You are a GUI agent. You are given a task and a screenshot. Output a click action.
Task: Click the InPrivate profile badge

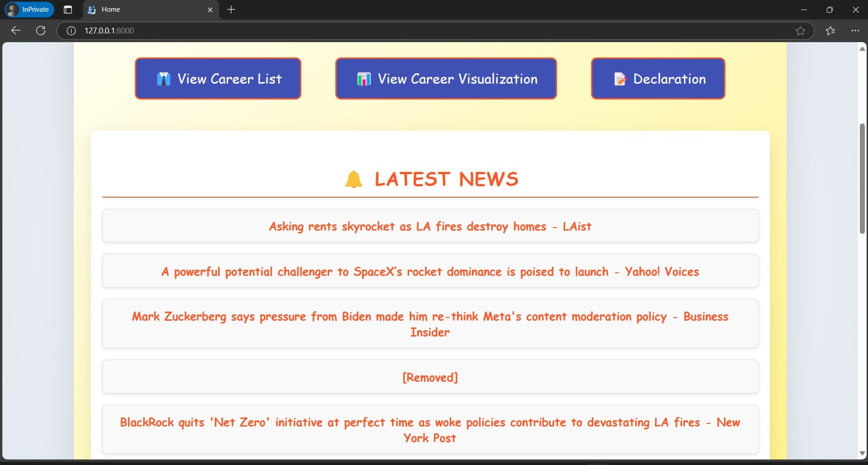(x=29, y=9)
